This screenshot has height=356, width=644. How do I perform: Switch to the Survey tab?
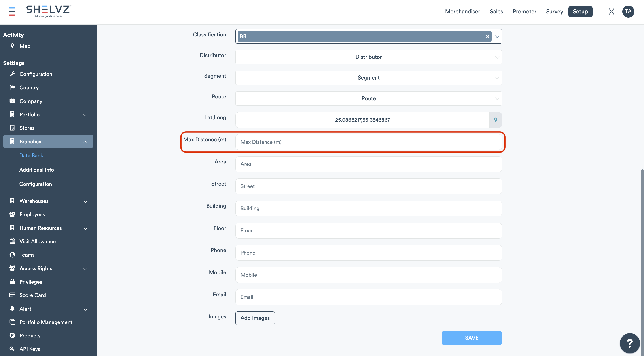pyautogui.click(x=554, y=11)
